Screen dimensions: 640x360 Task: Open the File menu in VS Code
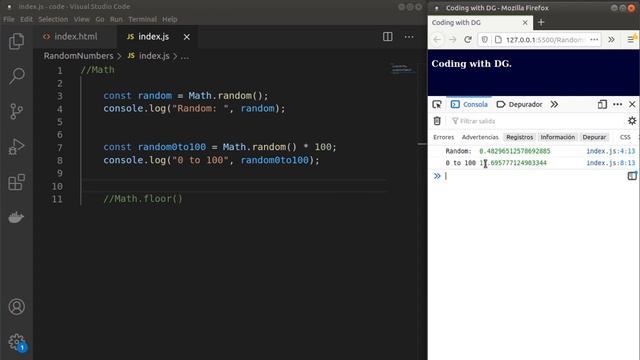pyautogui.click(x=9, y=19)
